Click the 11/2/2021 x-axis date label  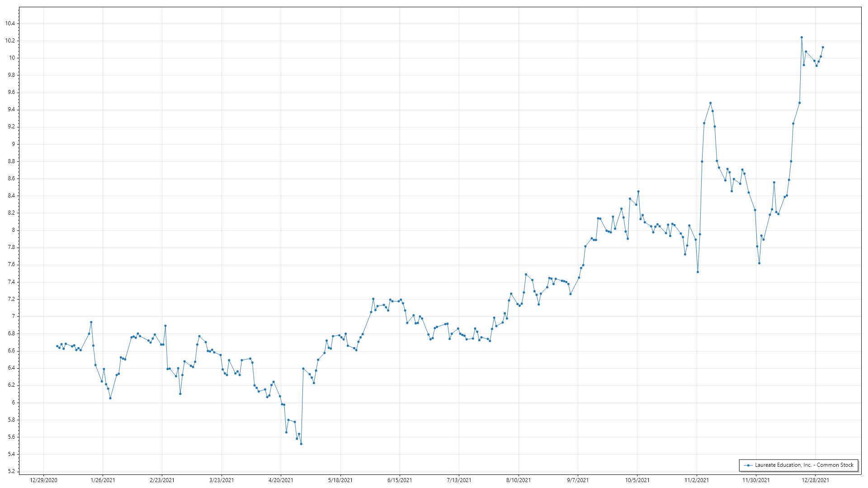click(697, 480)
